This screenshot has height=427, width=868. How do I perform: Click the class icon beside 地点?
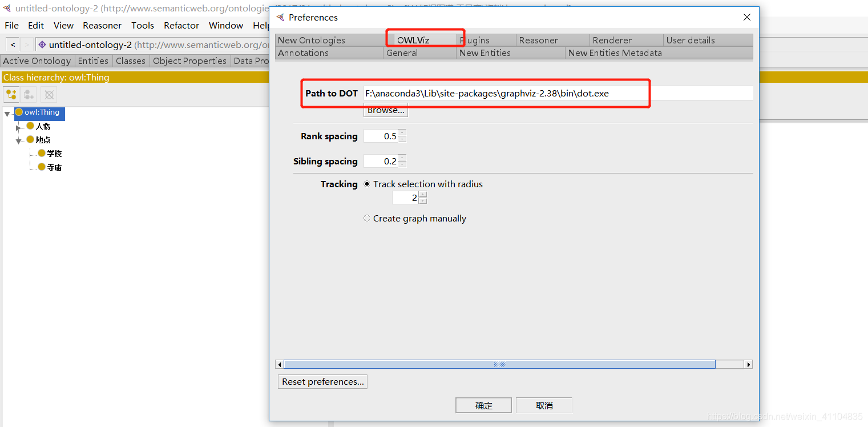[30, 139]
